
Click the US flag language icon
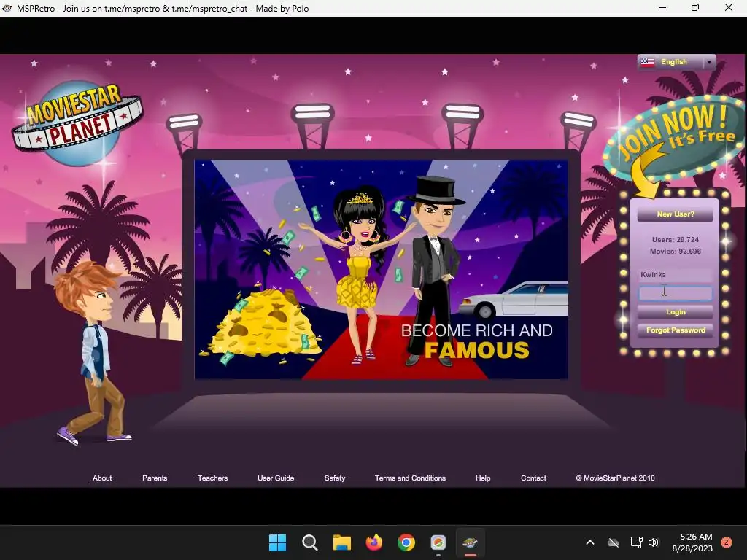click(x=648, y=63)
